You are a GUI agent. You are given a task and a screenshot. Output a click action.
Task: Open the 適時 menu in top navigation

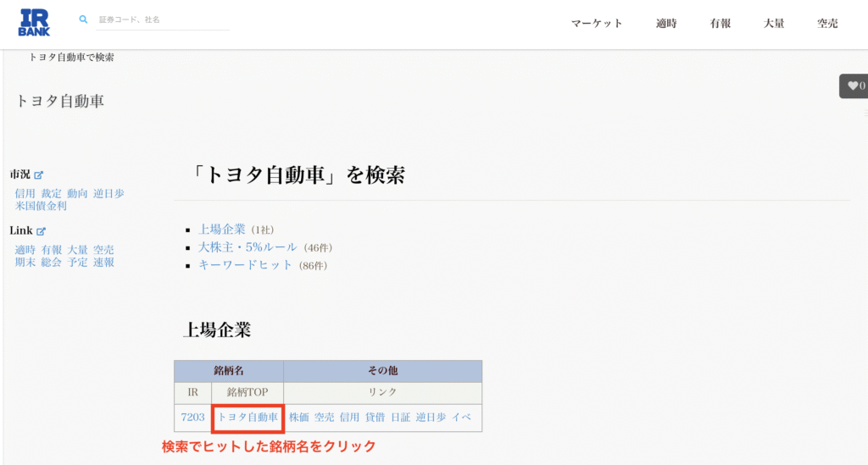click(666, 24)
